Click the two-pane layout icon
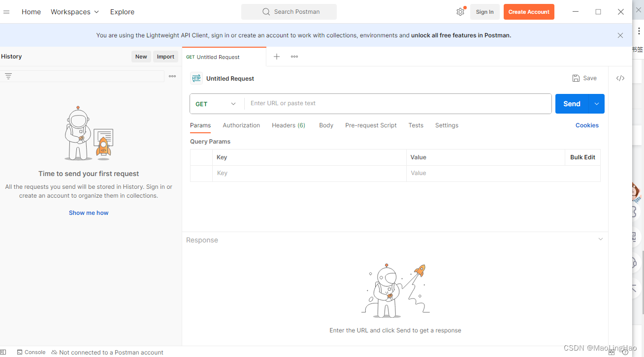Image resolution: width=644 pixels, height=357 pixels. pos(612,352)
